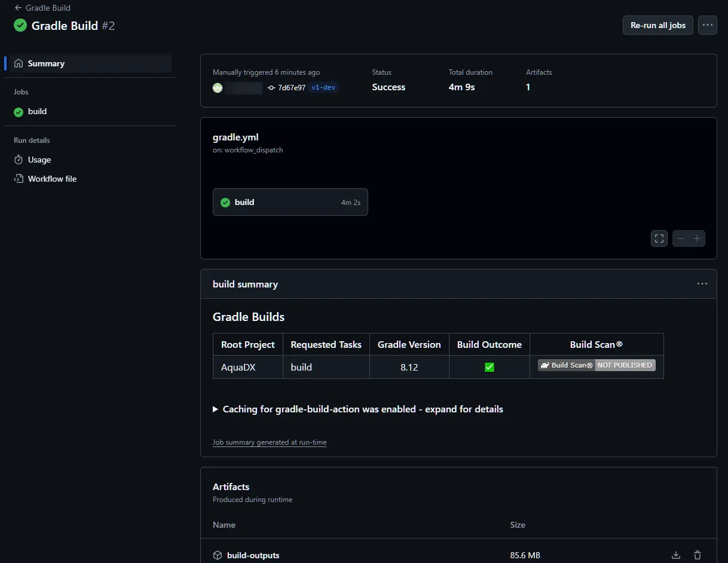The height and width of the screenshot is (563, 728).
Task: Delete the build-outputs artifact via trash icon
Action: pyautogui.click(x=697, y=555)
